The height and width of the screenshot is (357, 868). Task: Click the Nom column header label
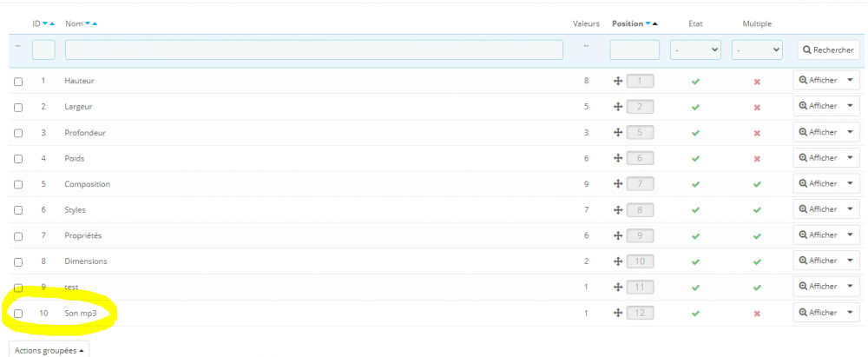tap(74, 23)
